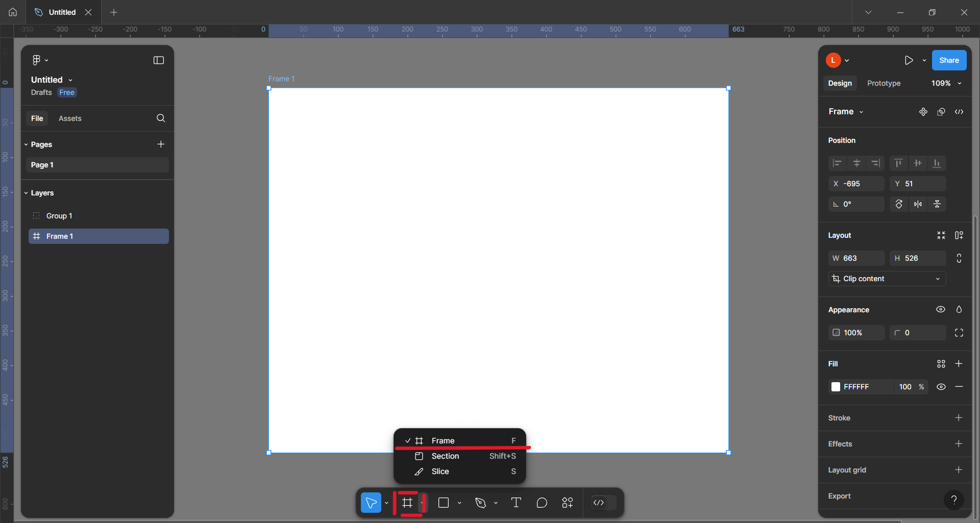980x523 pixels.
Task: Open the Assets tab
Action: 70,118
